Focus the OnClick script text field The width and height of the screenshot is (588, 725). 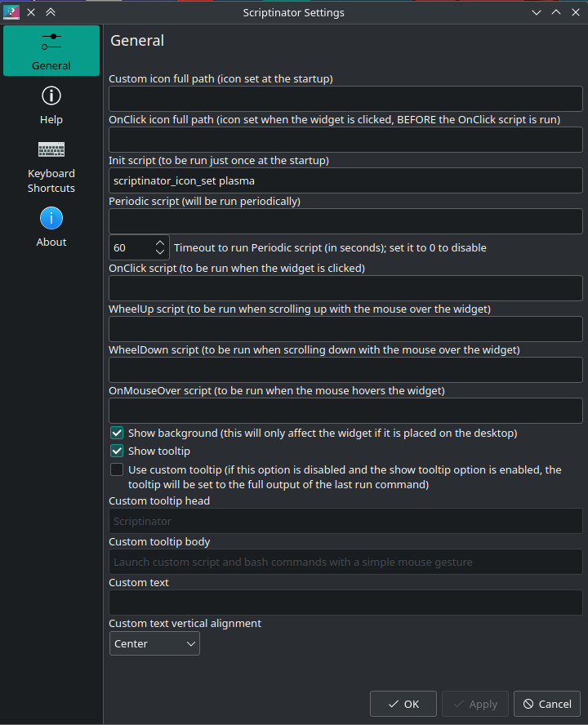pyautogui.click(x=345, y=288)
